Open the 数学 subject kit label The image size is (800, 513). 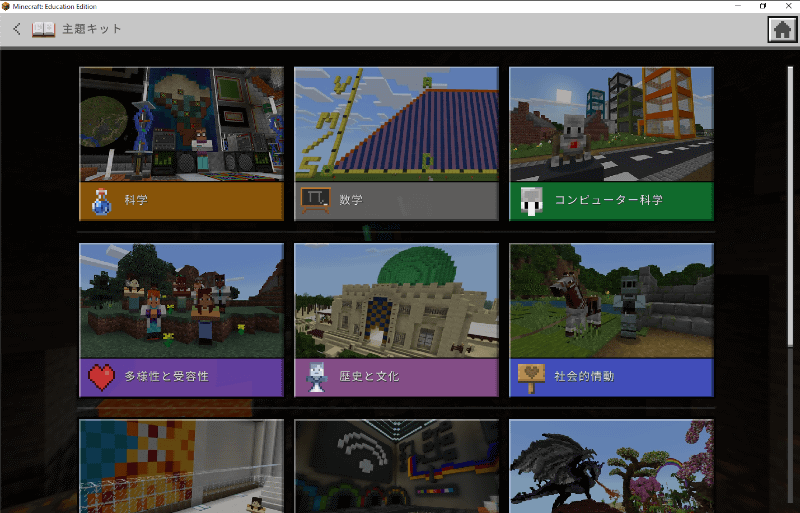click(351, 201)
